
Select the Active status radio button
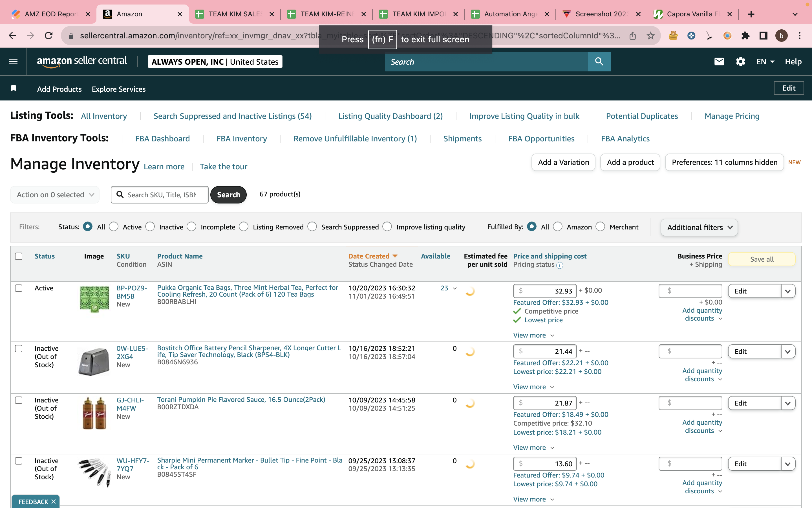coord(114,227)
